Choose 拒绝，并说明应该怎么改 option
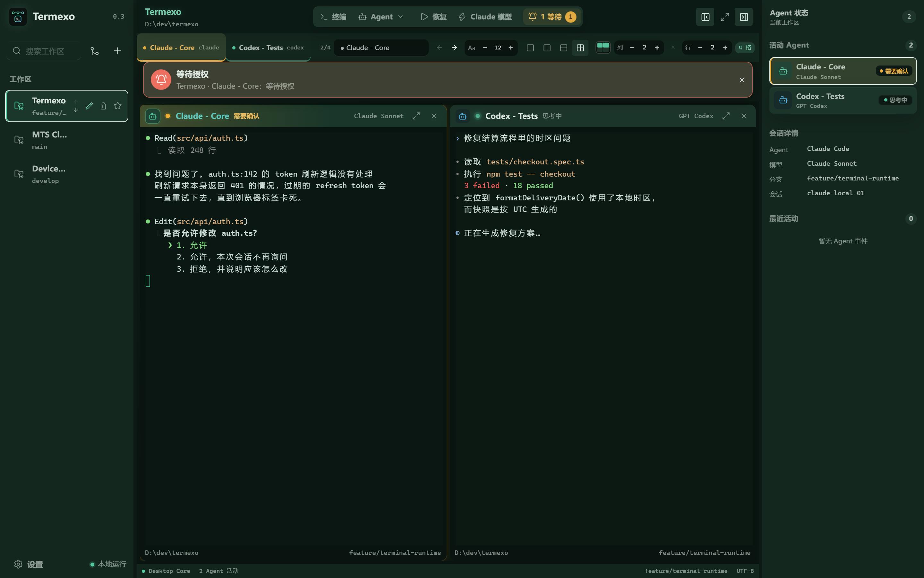The width and height of the screenshot is (924, 578). [232, 269]
